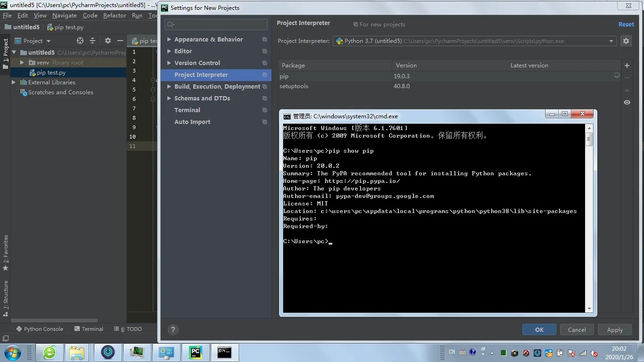Click the Package column header
This screenshot has height=362, width=644.
coord(335,66)
